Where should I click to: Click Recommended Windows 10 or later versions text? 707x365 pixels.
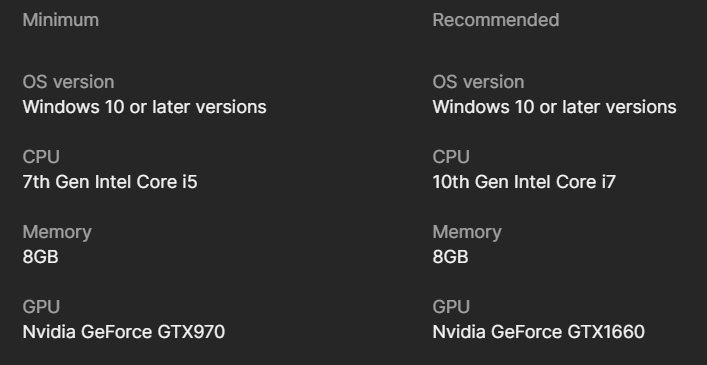coord(554,107)
